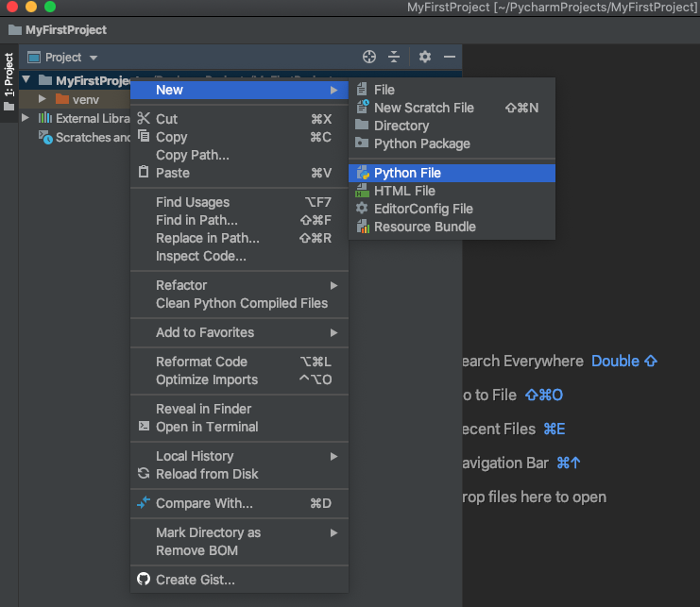Click the MyFirstProject folder icon in breadcrumb
700x607 pixels.
[15, 30]
